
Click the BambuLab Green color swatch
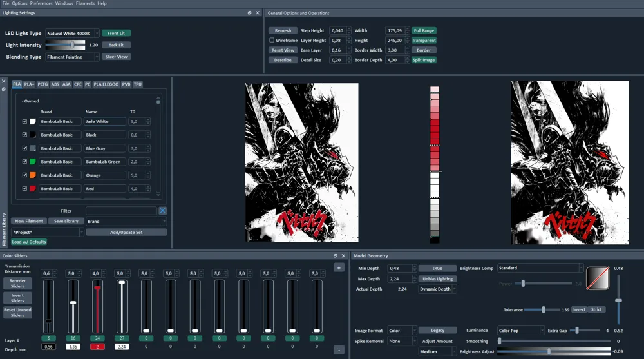pos(32,162)
